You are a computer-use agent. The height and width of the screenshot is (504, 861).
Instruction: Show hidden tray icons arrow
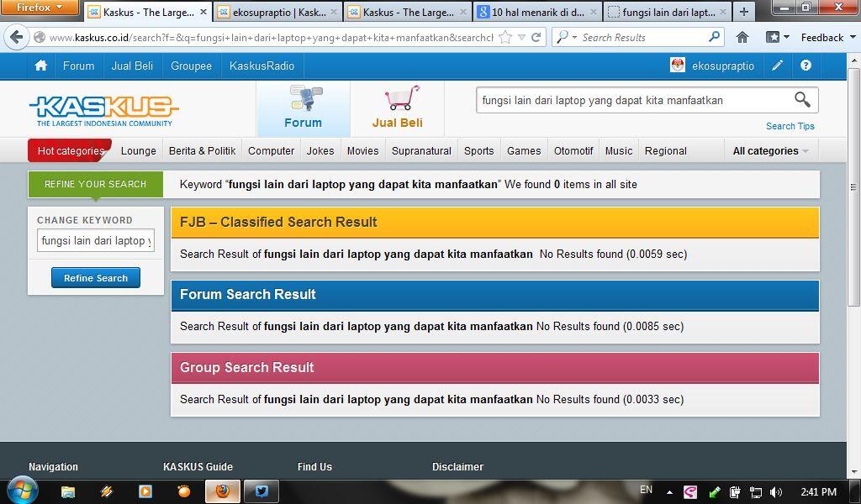669,492
